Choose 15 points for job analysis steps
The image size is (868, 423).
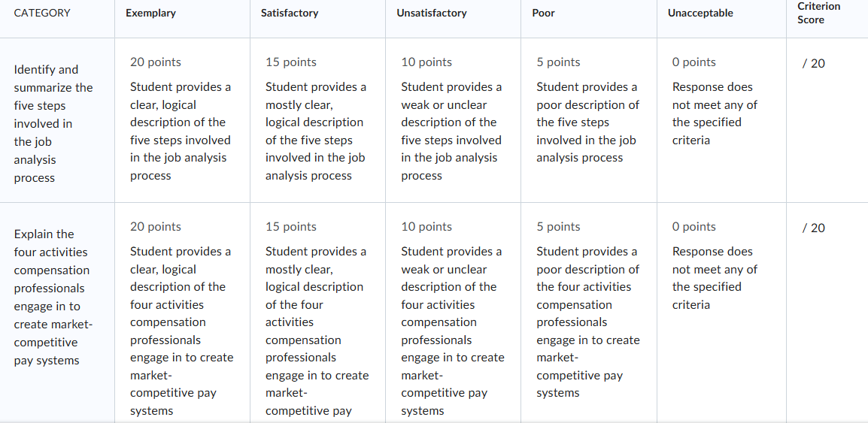tap(291, 62)
